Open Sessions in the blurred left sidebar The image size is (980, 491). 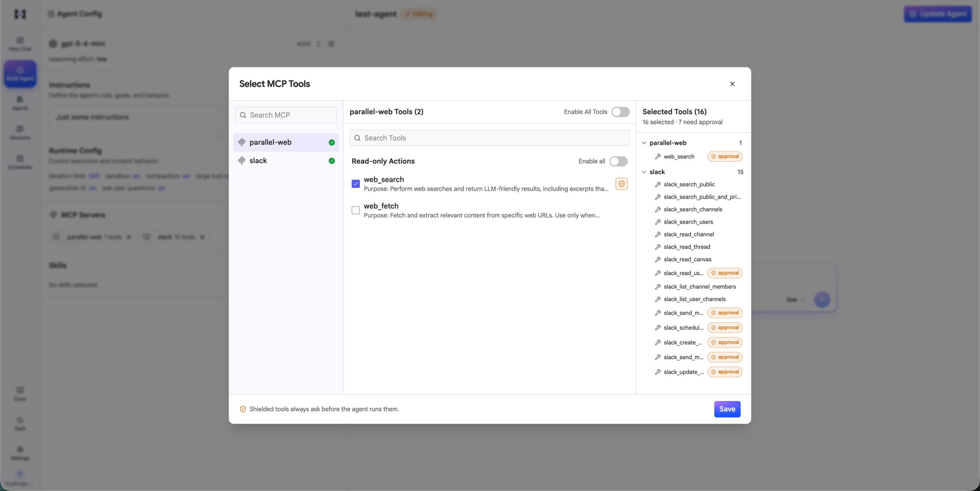click(20, 132)
